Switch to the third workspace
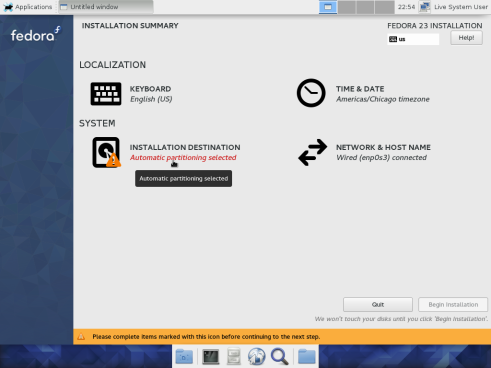The image size is (491, 368). point(366,7)
